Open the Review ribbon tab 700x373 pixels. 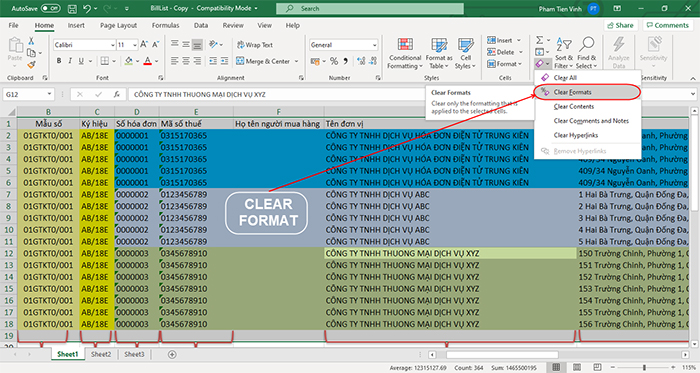pos(233,25)
